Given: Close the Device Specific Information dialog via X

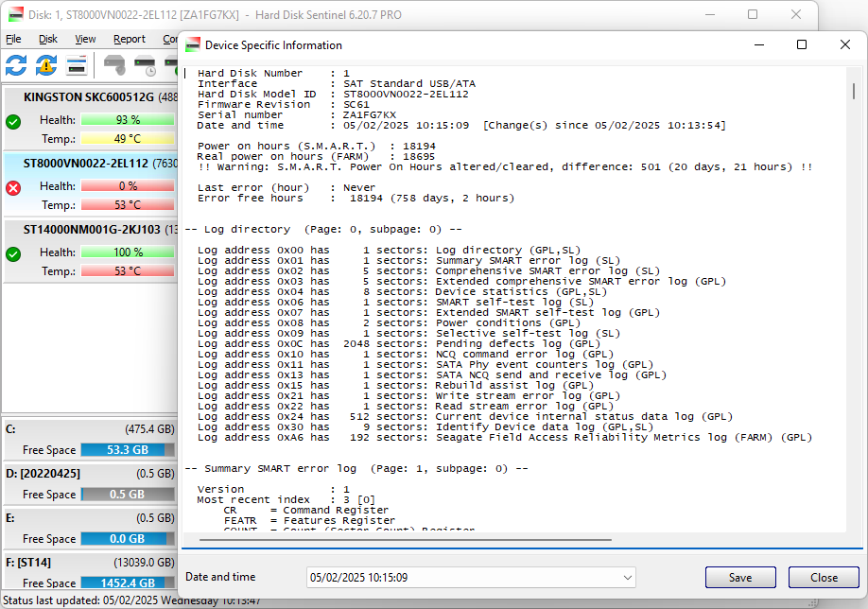Looking at the screenshot, I should 844,44.
